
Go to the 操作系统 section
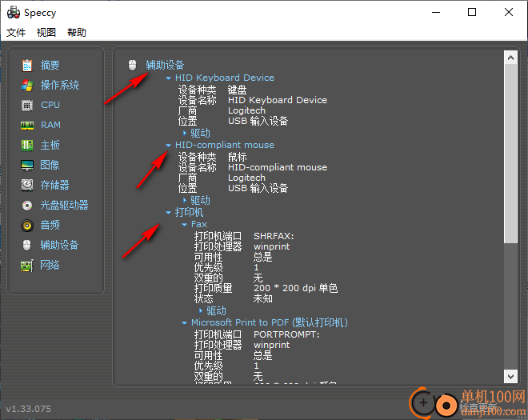tap(60, 85)
